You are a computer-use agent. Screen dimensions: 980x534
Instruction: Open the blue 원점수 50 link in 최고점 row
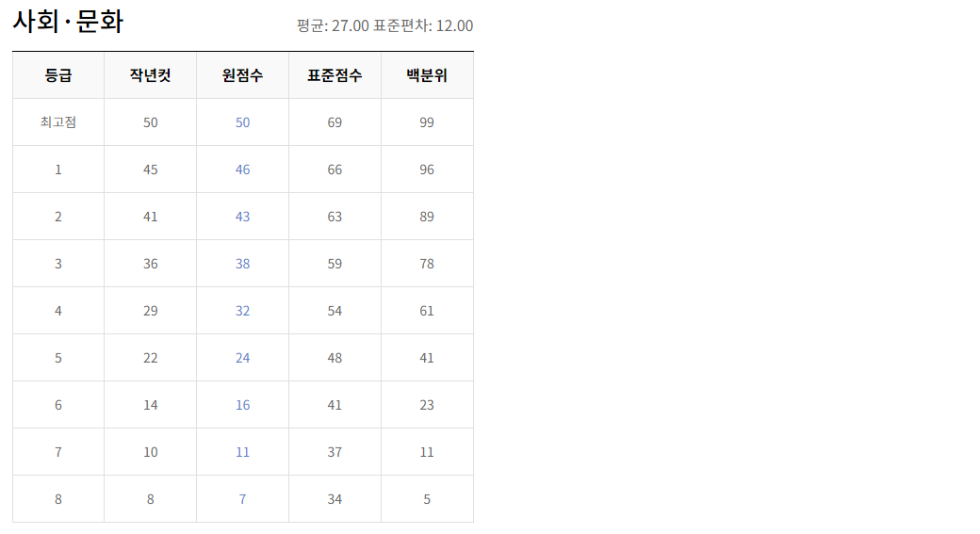pyautogui.click(x=242, y=122)
